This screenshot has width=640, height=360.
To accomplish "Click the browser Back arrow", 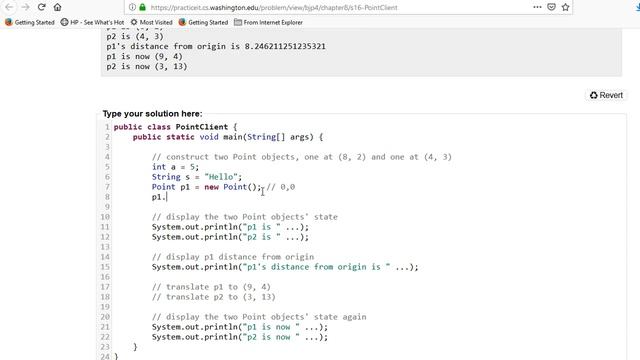I will pyautogui.click(x=9, y=7).
